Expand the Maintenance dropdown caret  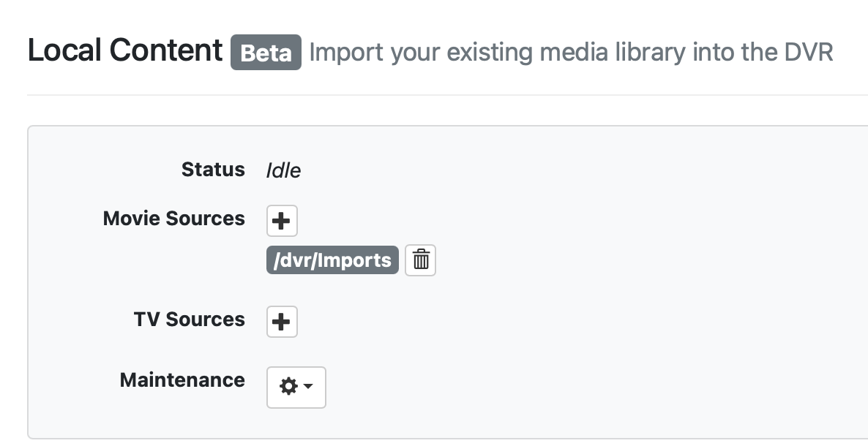pos(308,387)
